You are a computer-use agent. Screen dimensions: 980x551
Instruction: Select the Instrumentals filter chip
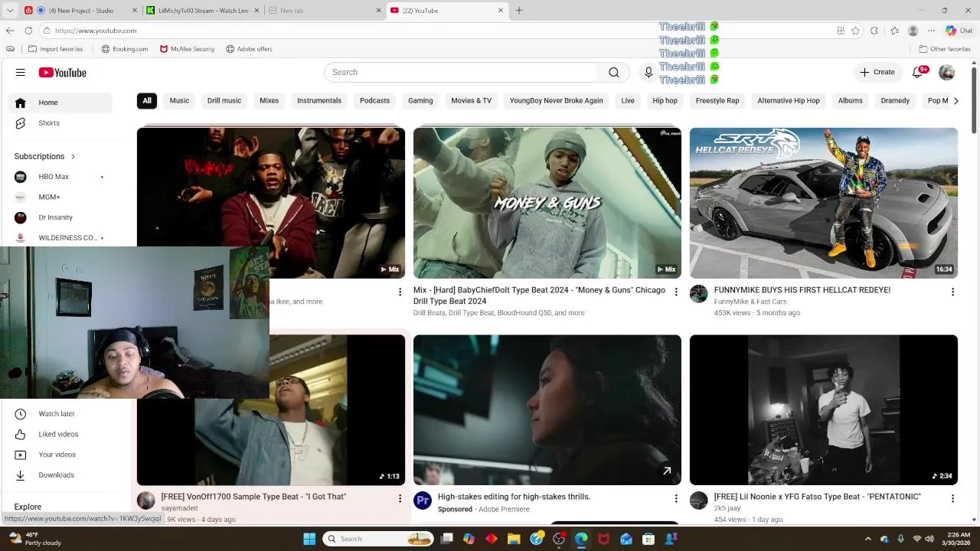coord(319,101)
